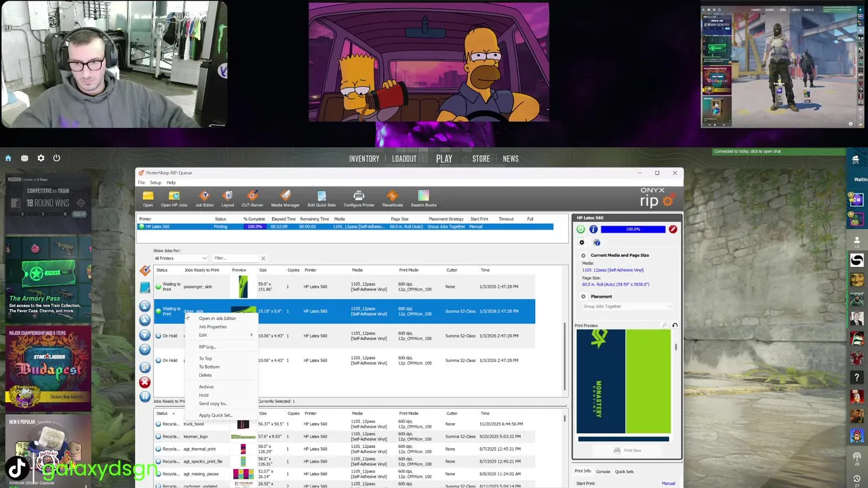Select the HP Latex 560 printer row
Viewport: 868px width, 488px height.
pos(345,226)
